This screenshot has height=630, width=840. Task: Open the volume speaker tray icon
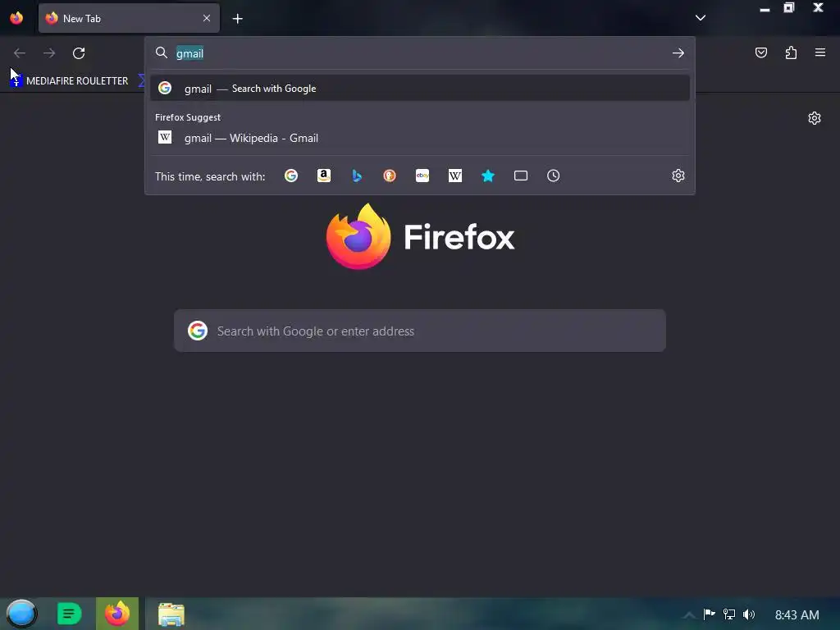pos(749,614)
